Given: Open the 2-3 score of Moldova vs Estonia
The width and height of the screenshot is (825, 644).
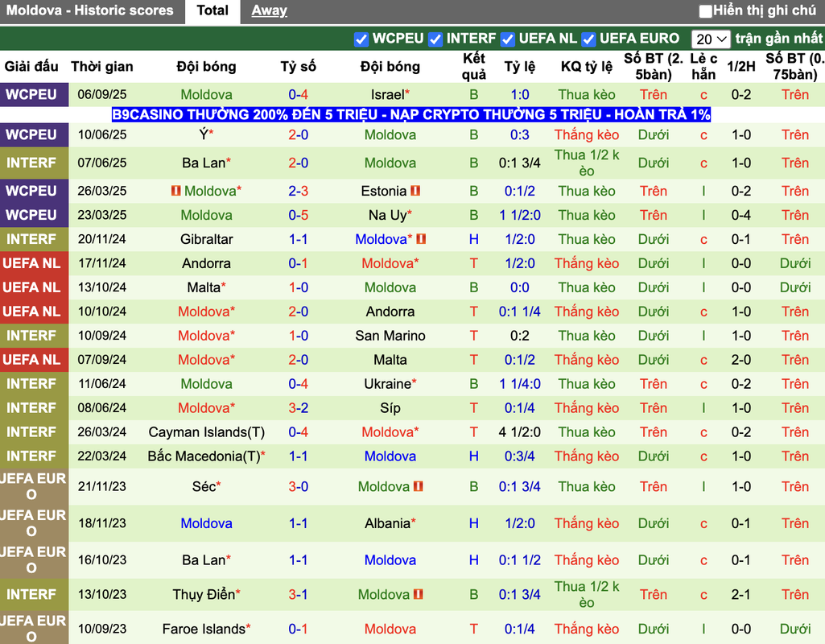Looking at the screenshot, I should click(299, 191).
